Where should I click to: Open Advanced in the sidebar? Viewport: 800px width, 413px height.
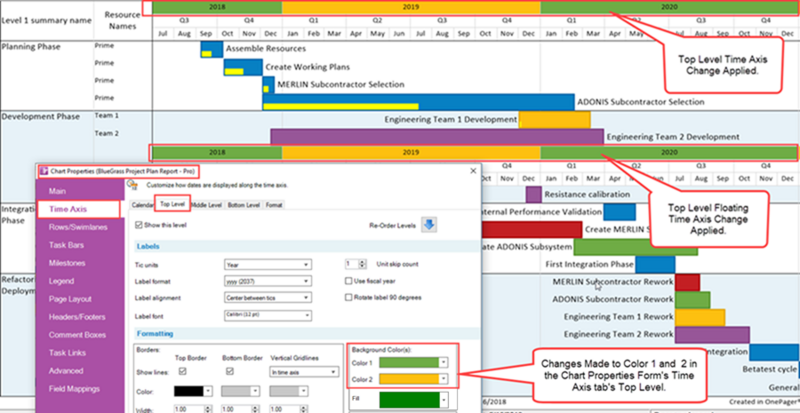click(x=66, y=371)
